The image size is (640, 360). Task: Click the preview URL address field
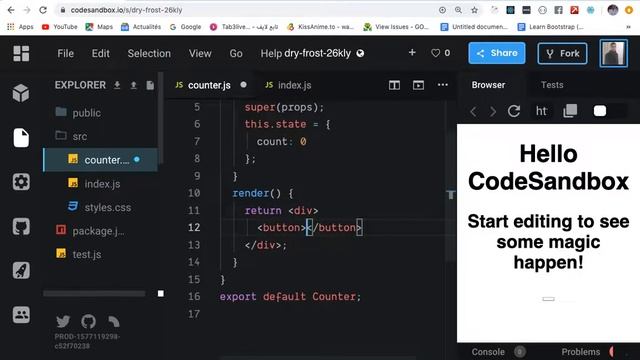coord(541,111)
